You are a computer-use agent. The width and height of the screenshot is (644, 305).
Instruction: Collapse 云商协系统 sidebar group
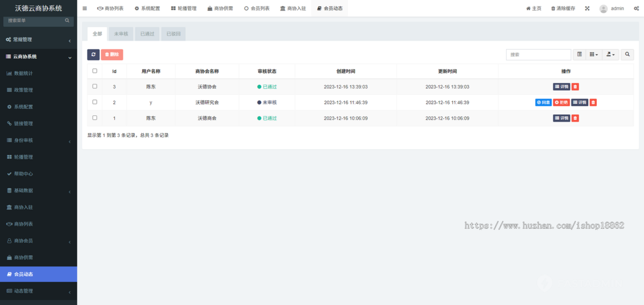click(39, 56)
